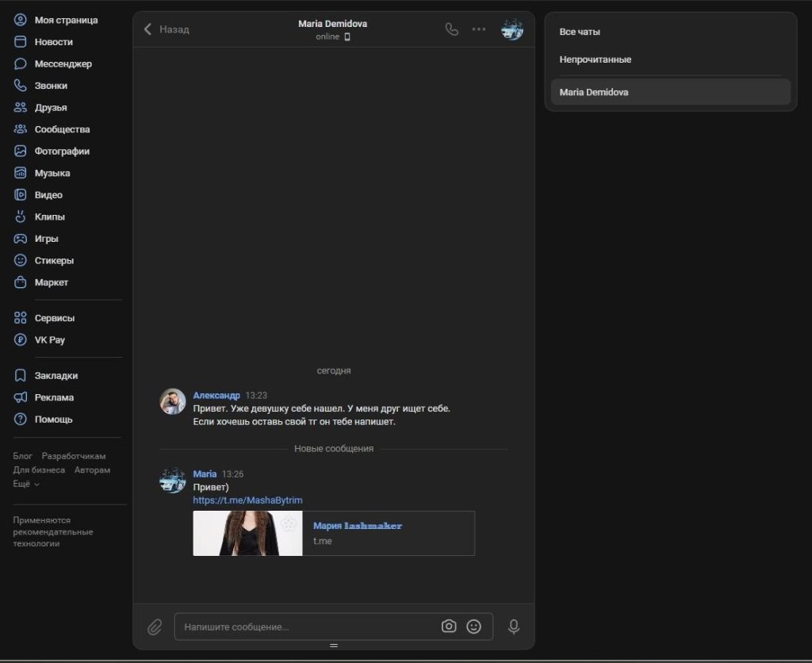Open the t.me/MashaBytrim link

247,500
